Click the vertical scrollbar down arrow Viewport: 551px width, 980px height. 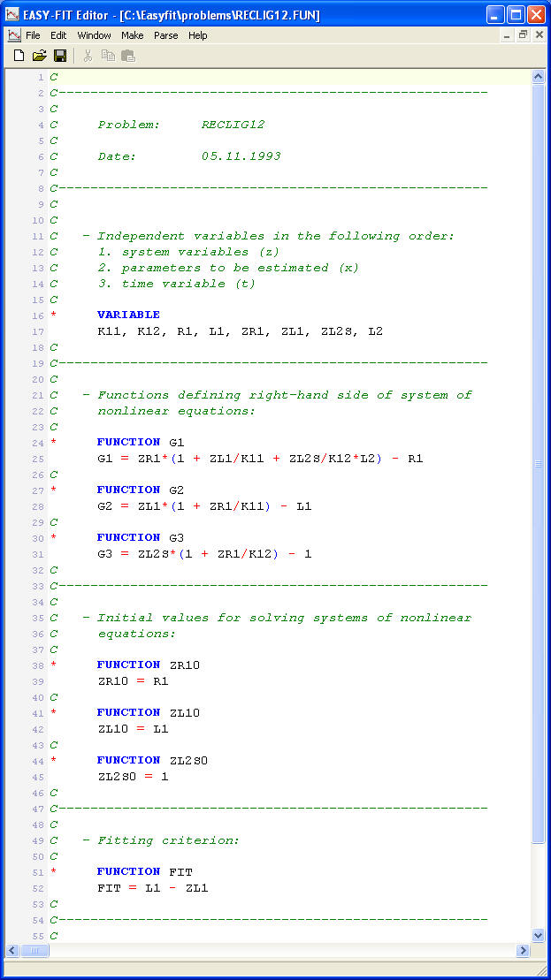[x=539, y=935]
